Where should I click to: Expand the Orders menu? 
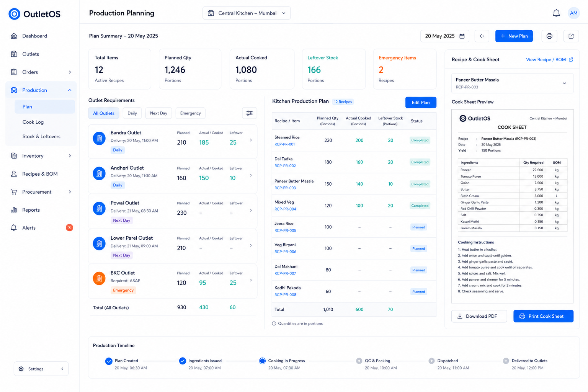pyautogui.click(x=70, y=72)
